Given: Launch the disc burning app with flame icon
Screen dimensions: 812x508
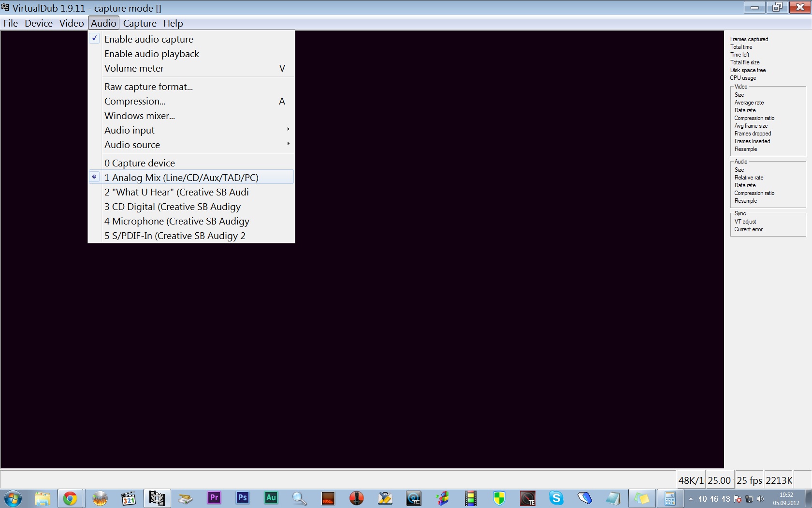Looking at the screenshot, I should pos(100,498).
